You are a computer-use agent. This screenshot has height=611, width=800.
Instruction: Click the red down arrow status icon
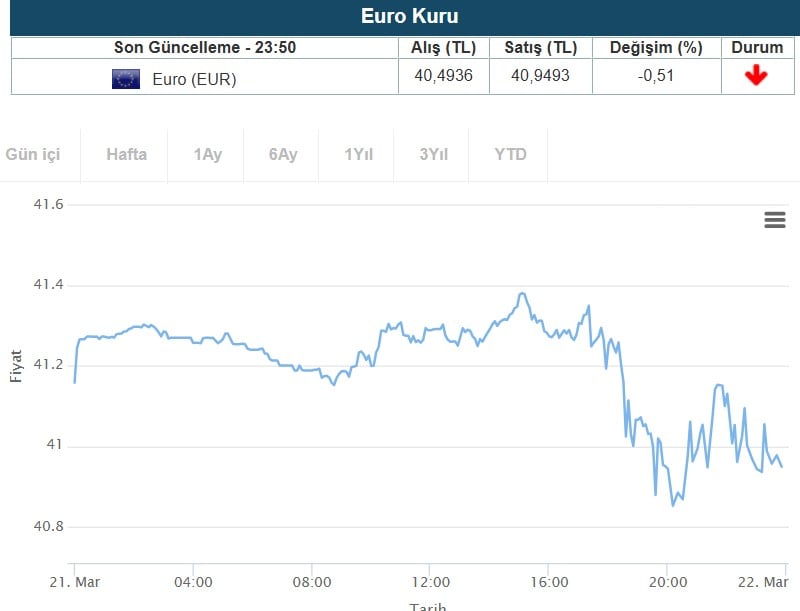(756, 76)
